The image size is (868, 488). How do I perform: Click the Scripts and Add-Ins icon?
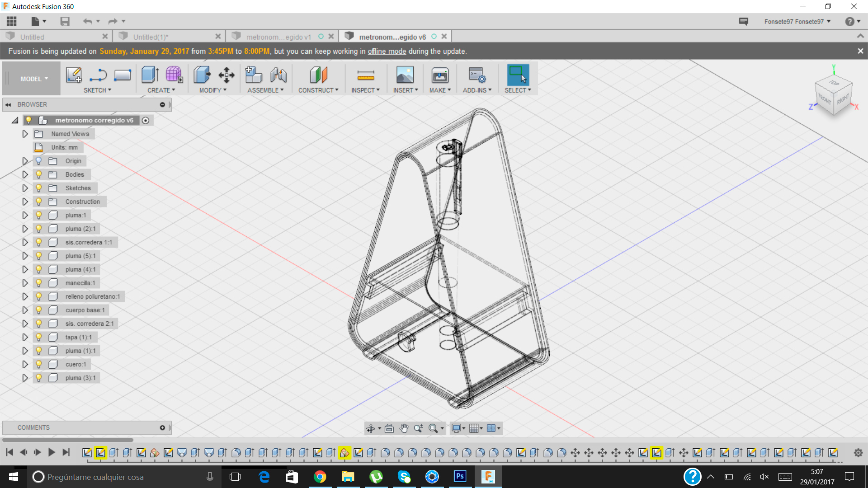476,75
